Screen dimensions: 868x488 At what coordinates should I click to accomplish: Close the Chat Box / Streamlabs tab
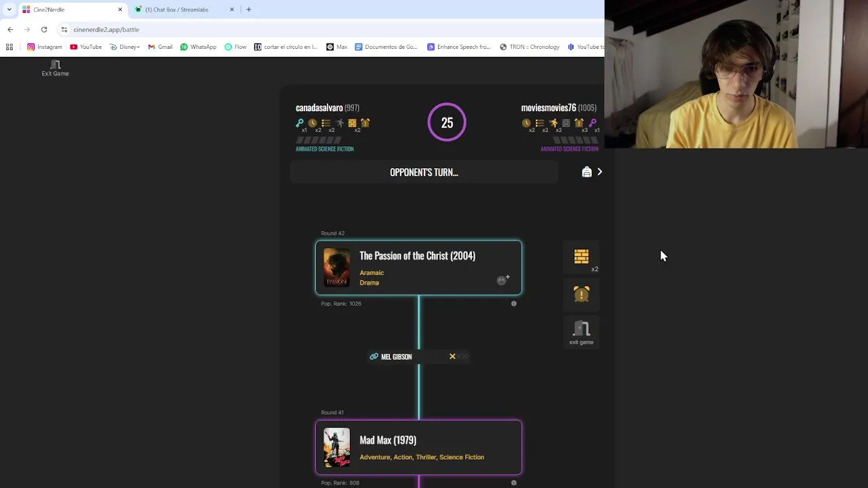click(x=232, y=9)
